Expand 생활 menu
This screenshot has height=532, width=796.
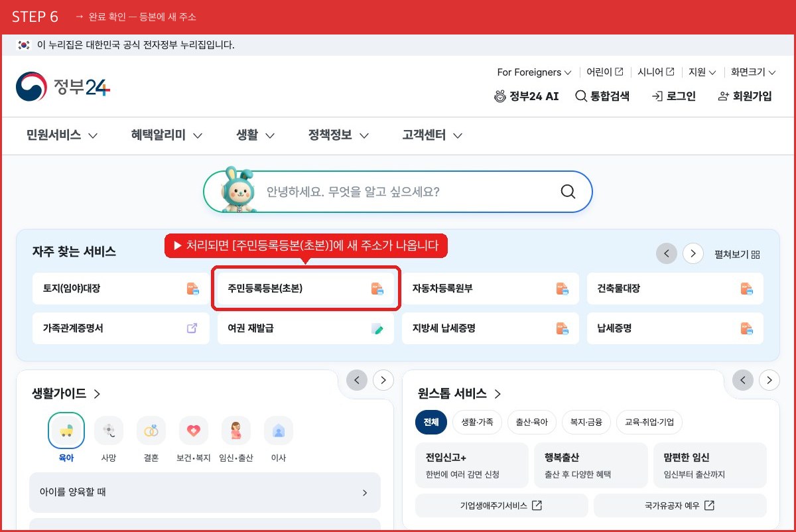255,135
